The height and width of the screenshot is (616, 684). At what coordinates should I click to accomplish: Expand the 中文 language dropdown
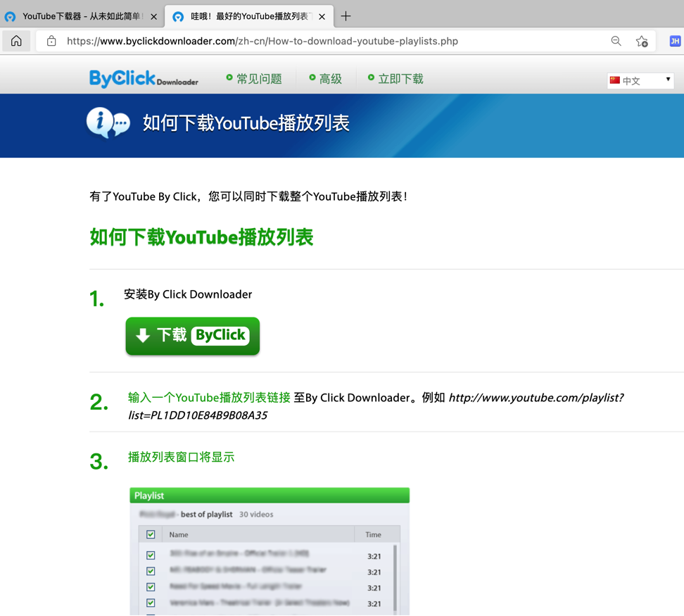pos(640,81)
